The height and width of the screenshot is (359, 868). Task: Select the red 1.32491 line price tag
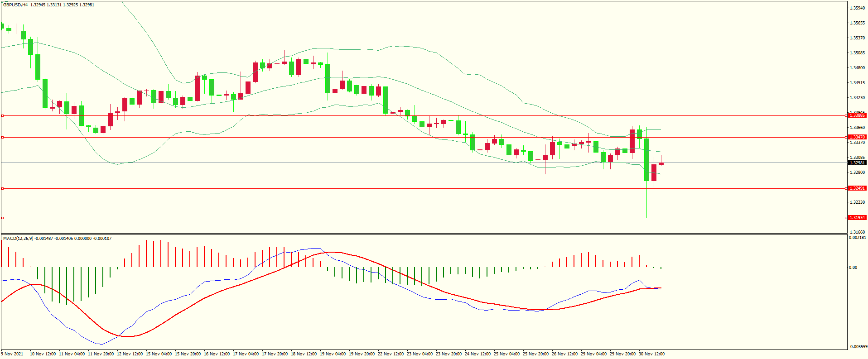(x=857, y=188)
